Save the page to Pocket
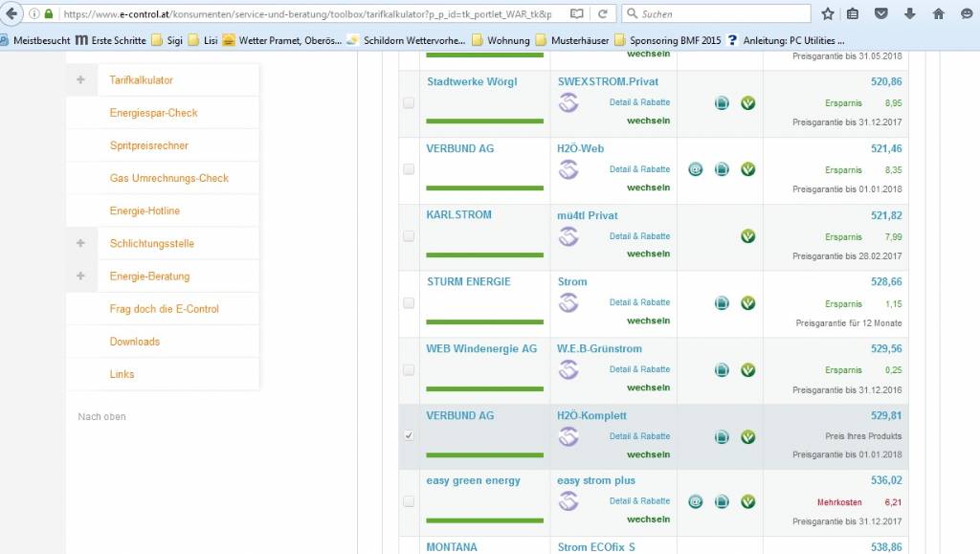This screenshot has height=554, width=980. click(x=881, y=13)
